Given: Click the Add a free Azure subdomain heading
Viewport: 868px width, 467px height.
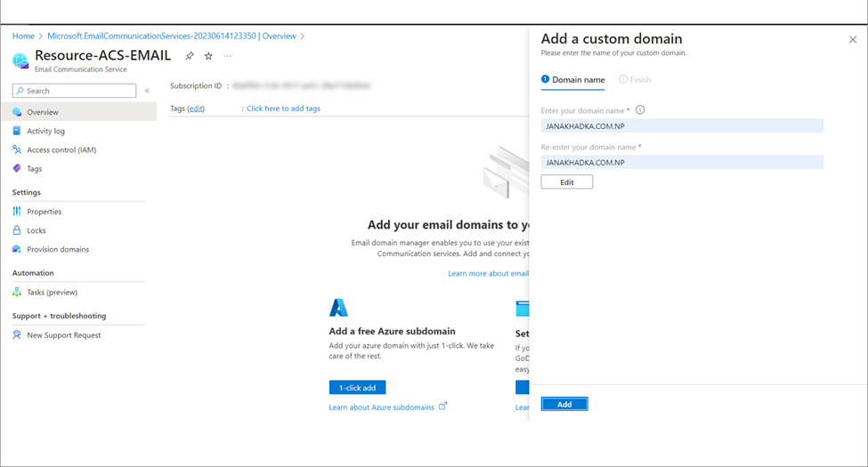Looking at the screenshot, I should (392, 331).
